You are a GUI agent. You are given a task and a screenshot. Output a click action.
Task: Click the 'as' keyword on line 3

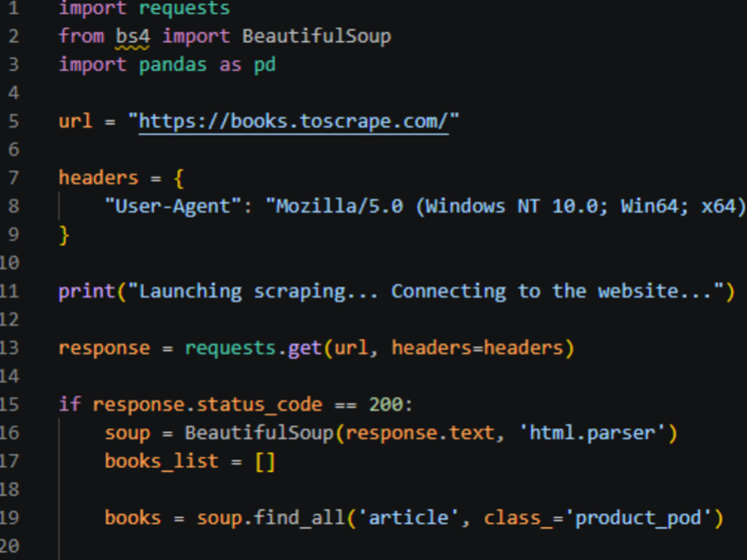pyautogui.click(x=230, y=65)
